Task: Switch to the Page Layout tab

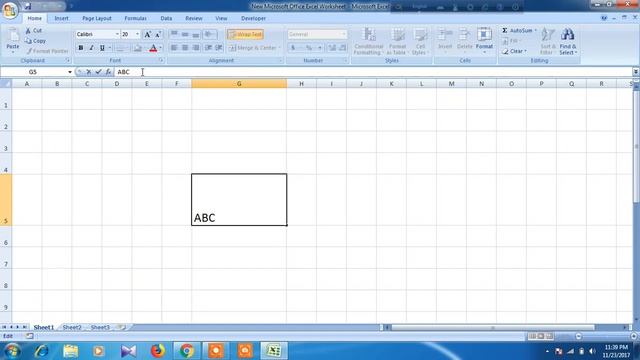Action: (x=97, y=18)
